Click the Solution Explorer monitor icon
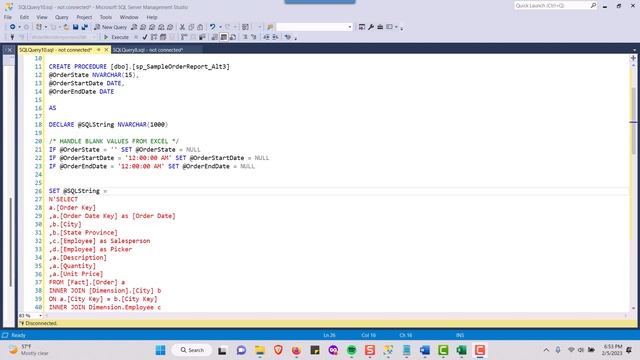 [x=362, y=27]
